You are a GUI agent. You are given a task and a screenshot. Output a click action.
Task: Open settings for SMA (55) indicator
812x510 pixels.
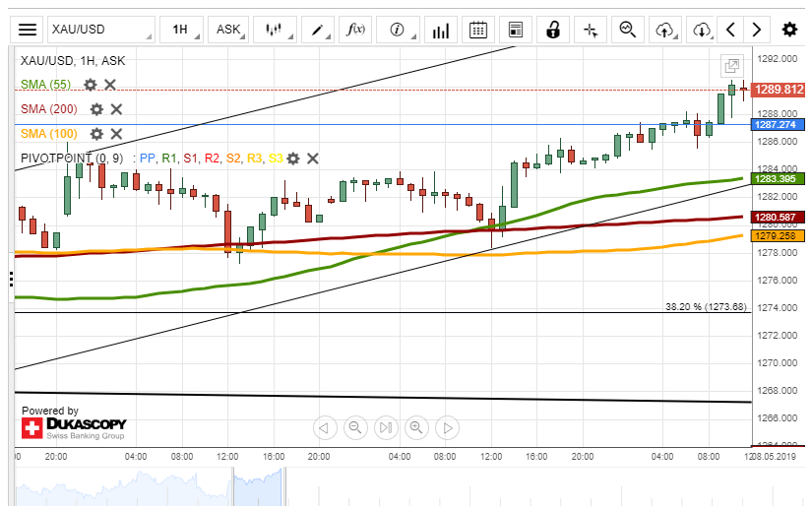coord(91,86)
